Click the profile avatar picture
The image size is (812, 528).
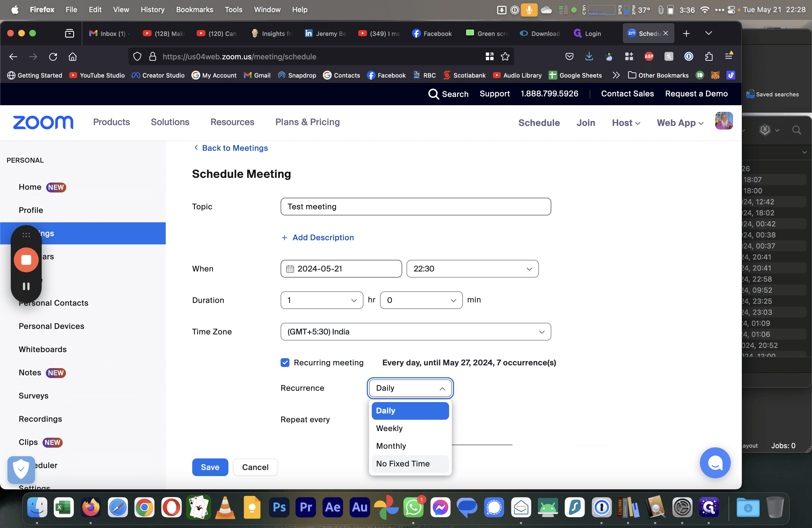724,121
